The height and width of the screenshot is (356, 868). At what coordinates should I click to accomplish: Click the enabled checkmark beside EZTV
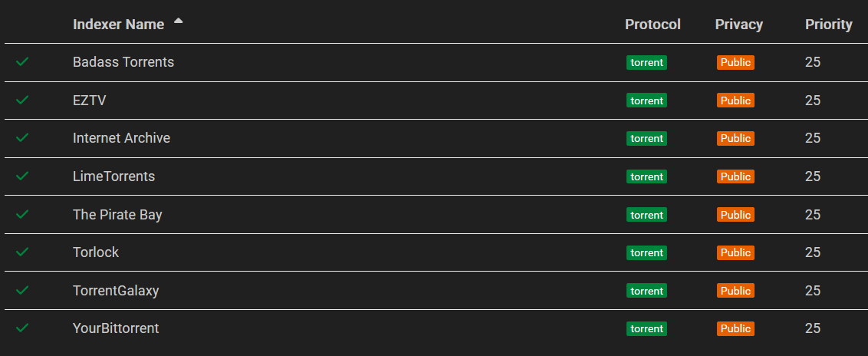coord(22,100)
